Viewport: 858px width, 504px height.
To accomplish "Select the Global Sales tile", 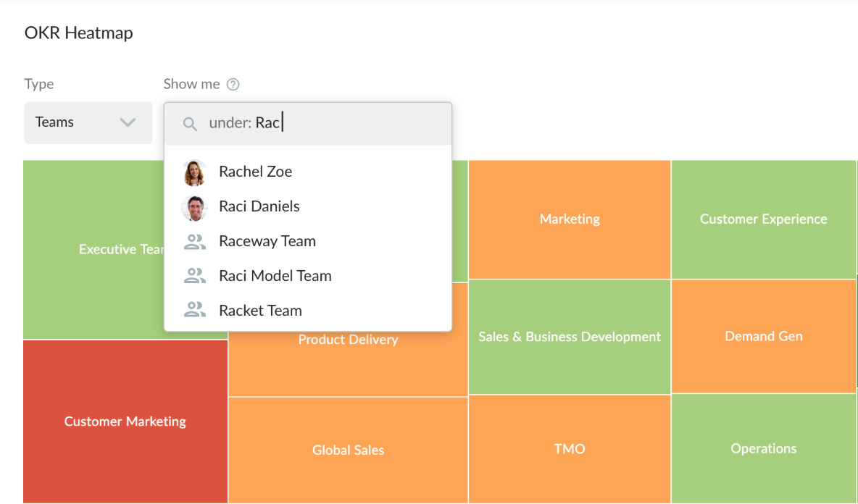I will point(348,450).
